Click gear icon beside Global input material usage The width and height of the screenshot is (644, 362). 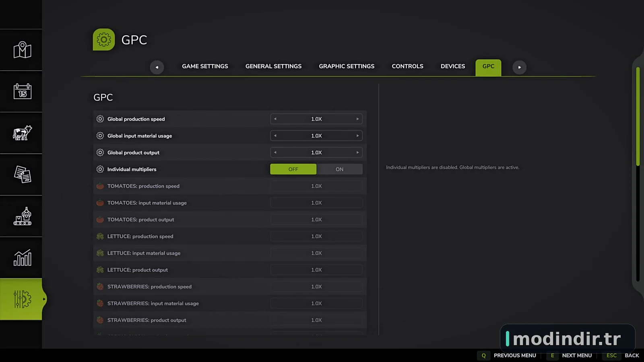click(100, 136)
